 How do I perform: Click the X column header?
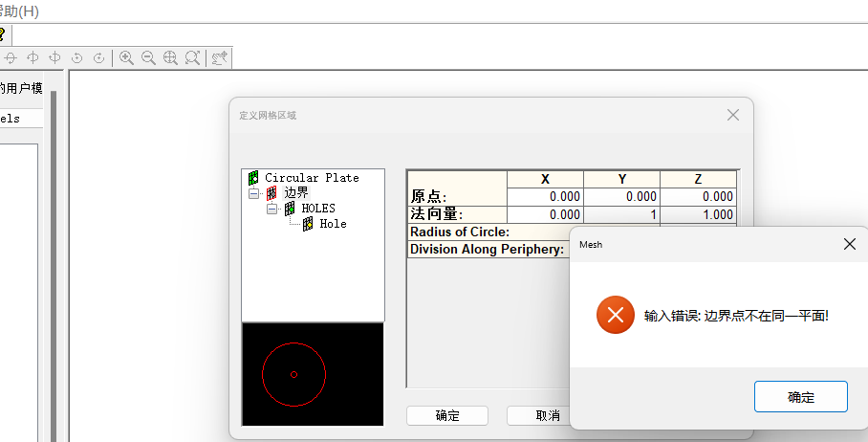(x=545, y=179)
